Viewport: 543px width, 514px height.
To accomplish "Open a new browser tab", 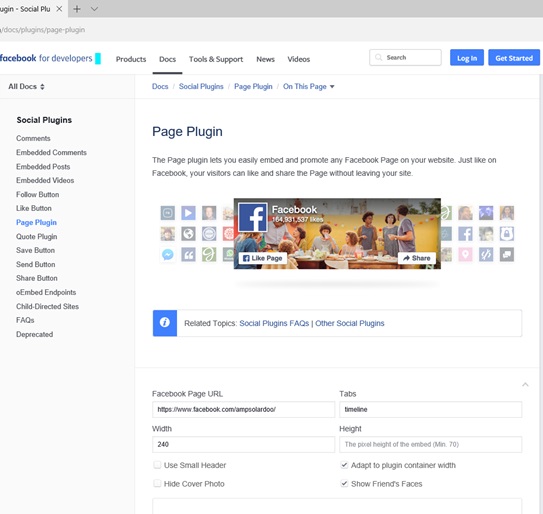I will click(x=77, y=9).
